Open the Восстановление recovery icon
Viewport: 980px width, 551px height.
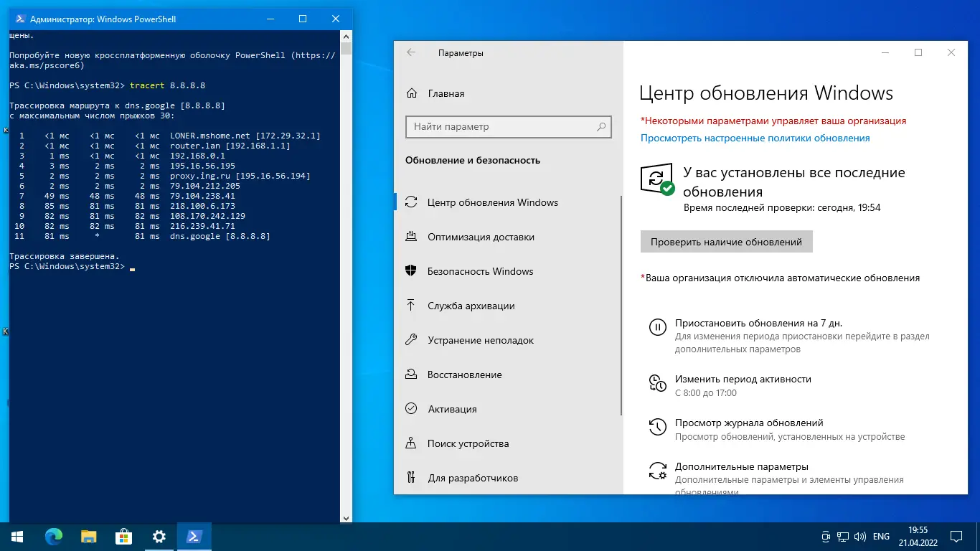click(411, 375)
